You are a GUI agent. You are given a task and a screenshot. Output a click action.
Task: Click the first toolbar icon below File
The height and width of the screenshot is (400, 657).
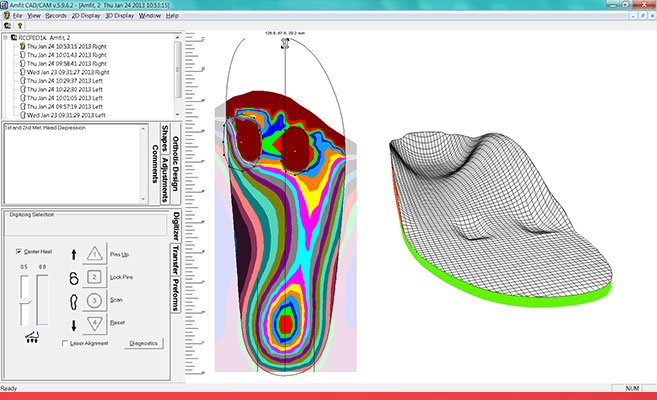coord(8,26)
